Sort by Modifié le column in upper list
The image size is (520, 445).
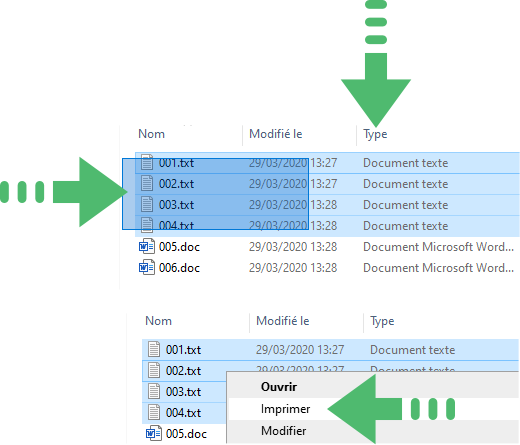276,134
